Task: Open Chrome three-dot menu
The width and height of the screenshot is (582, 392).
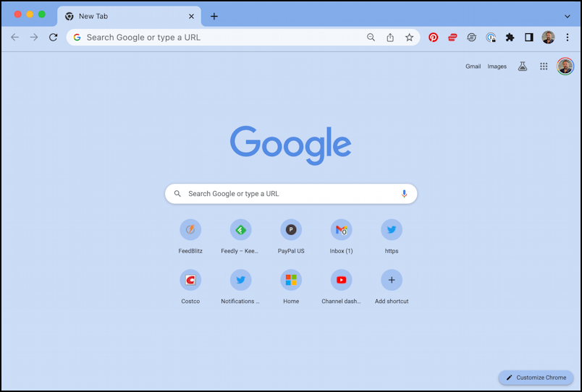Action: point(567,37)
